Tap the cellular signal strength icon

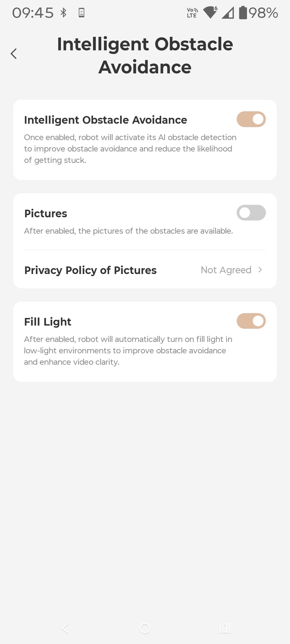(228, 13)
